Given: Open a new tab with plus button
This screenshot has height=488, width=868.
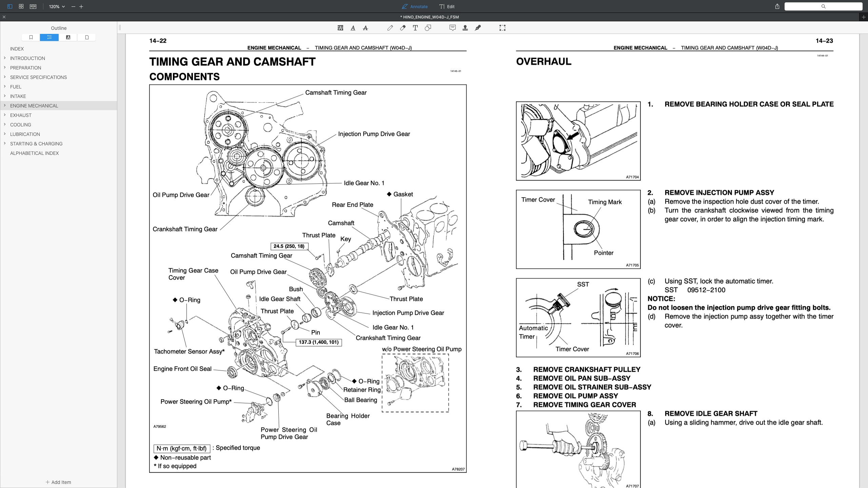Looking at the screenshot, I should coord(864,17).
